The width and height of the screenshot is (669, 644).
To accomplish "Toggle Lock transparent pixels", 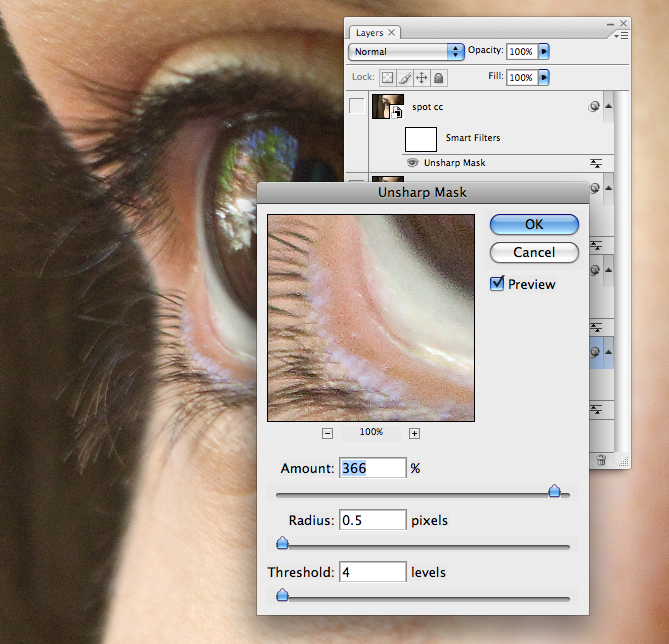I will (x=387, y=78).
